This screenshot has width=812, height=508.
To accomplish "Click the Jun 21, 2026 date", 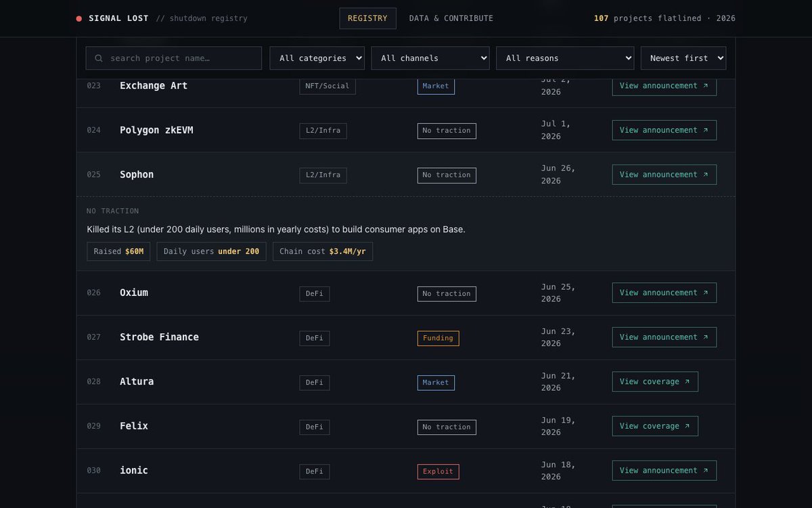I will [558, 381].
